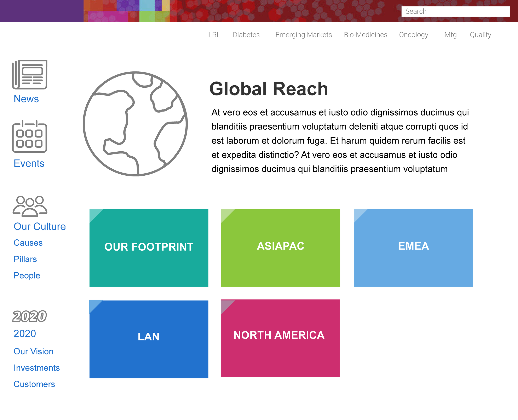Image resolution: width=518 pixels, height=420 pixels.
Task: Open the Customers link
Action: point(34,384)
